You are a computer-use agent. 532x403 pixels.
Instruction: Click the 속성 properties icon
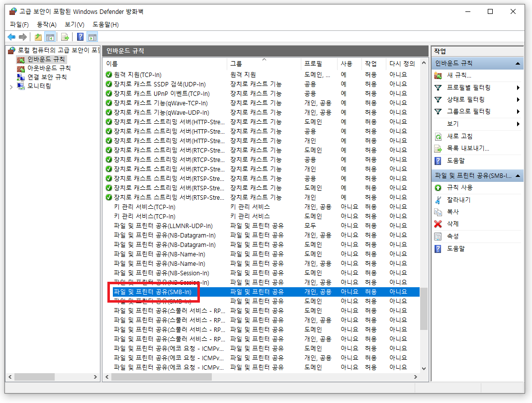[438, 237]
